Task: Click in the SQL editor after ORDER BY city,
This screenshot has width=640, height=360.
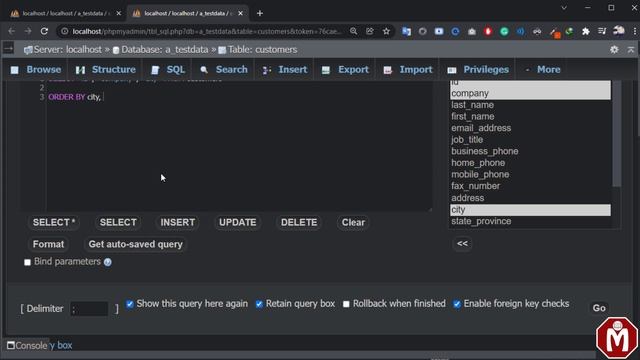Action: [104, 97]
